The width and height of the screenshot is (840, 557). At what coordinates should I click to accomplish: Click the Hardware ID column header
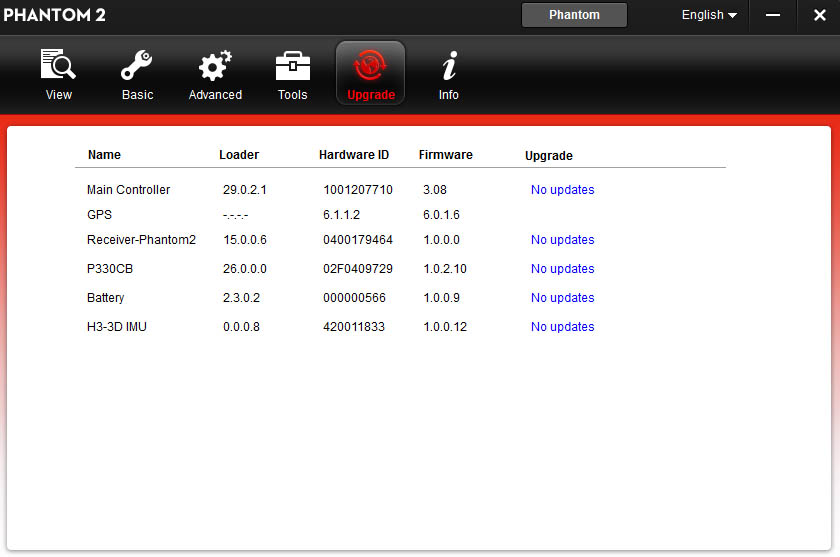click(354, 155)
